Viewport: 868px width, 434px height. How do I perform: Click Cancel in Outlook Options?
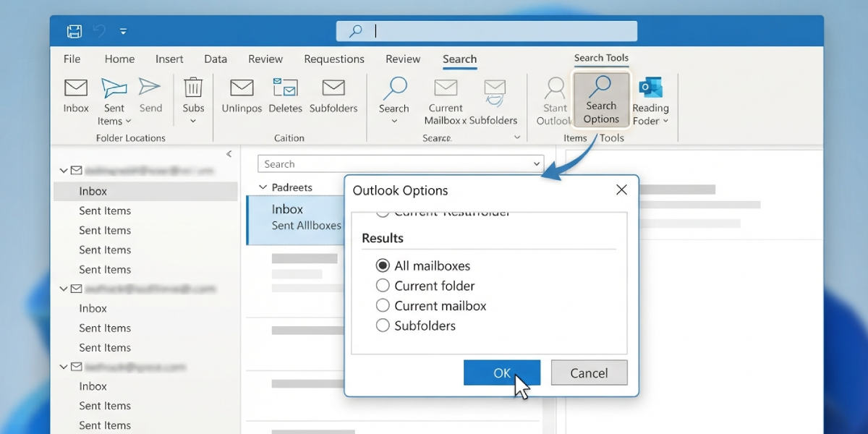(x=589, y=373)
